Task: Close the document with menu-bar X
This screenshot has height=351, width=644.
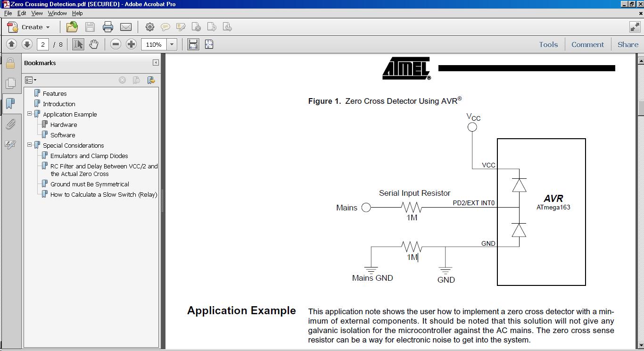Action: click(x=640, y=13)
